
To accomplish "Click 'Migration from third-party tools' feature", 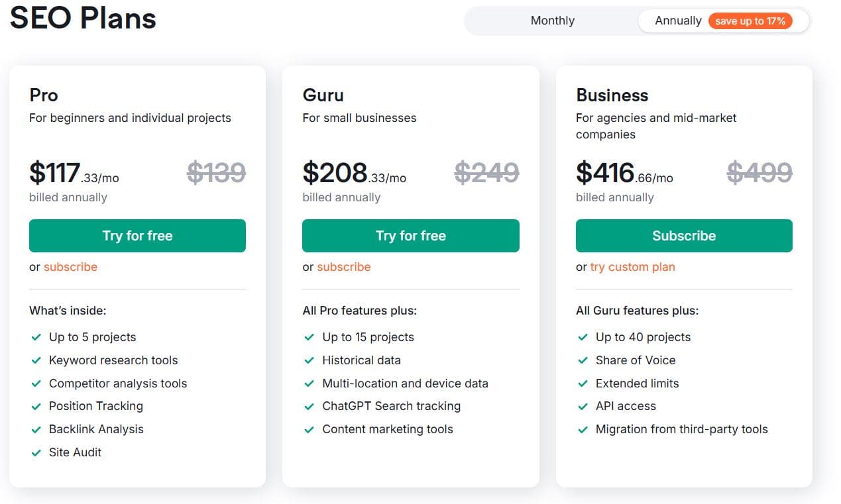I will point(681,429).
